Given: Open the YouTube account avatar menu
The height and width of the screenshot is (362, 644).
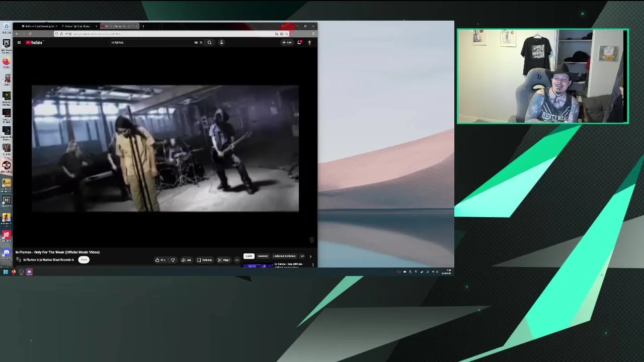Looking at the screenshot, I should [x=309, y=42].
